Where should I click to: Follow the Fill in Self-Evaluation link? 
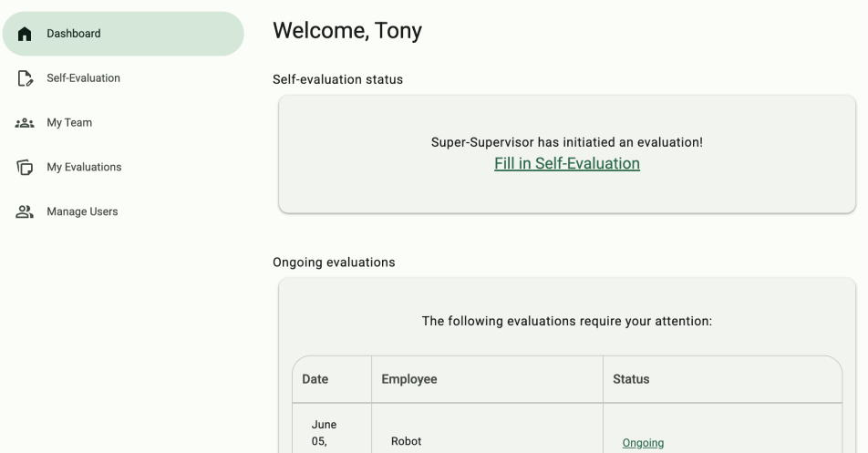point(566,164)
